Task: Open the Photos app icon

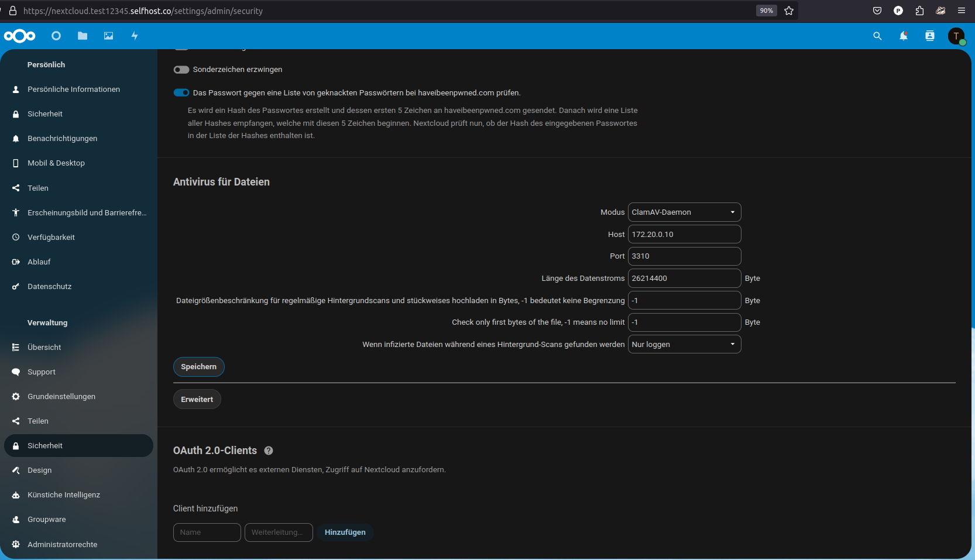Action: pyautogui.click(x=109, y=36)
